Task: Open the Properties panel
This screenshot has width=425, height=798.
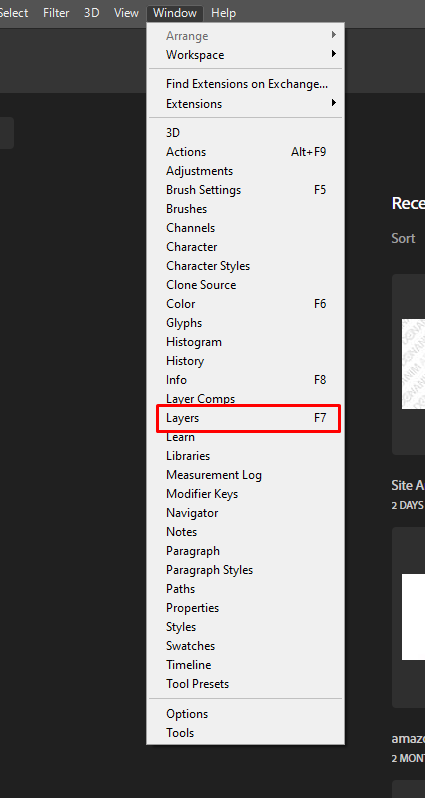Action: pos(246,608)
